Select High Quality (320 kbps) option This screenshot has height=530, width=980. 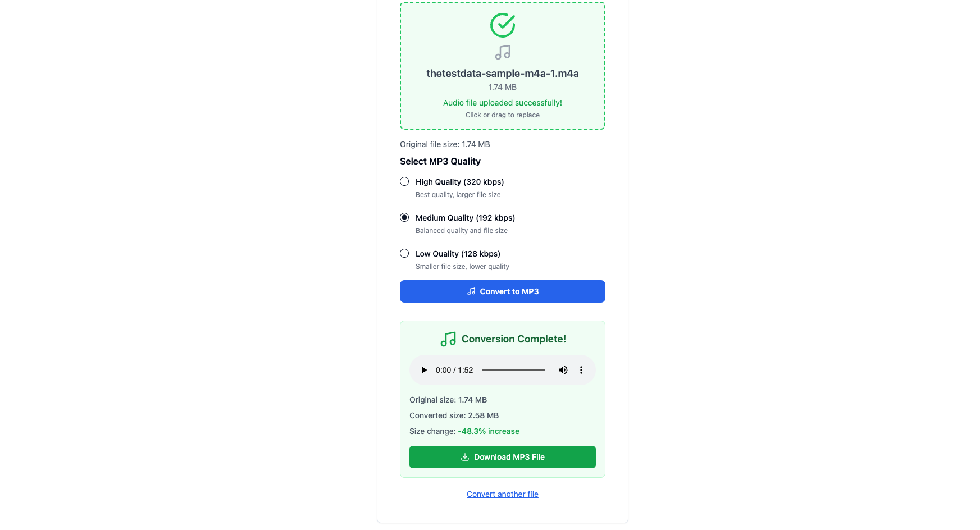(404, 181)
